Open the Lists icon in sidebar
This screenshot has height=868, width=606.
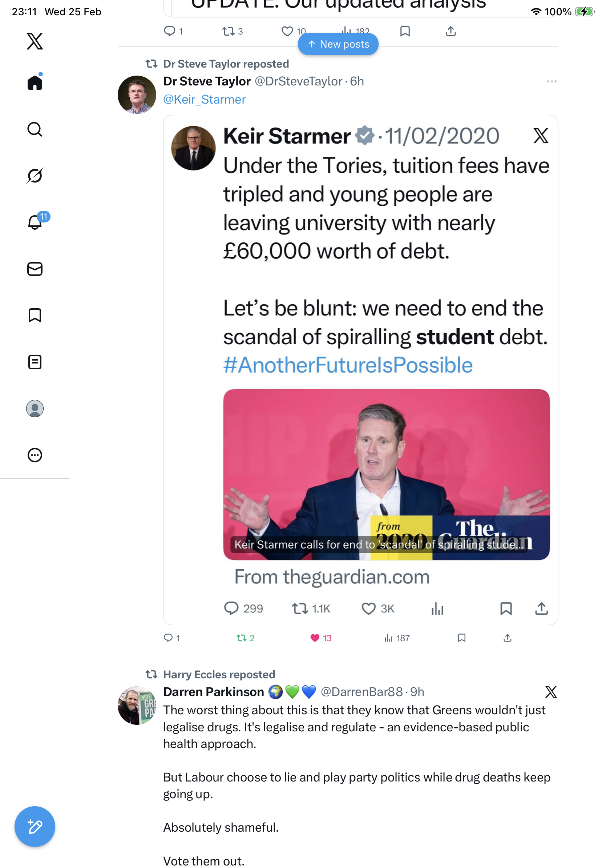coord(35,362)
